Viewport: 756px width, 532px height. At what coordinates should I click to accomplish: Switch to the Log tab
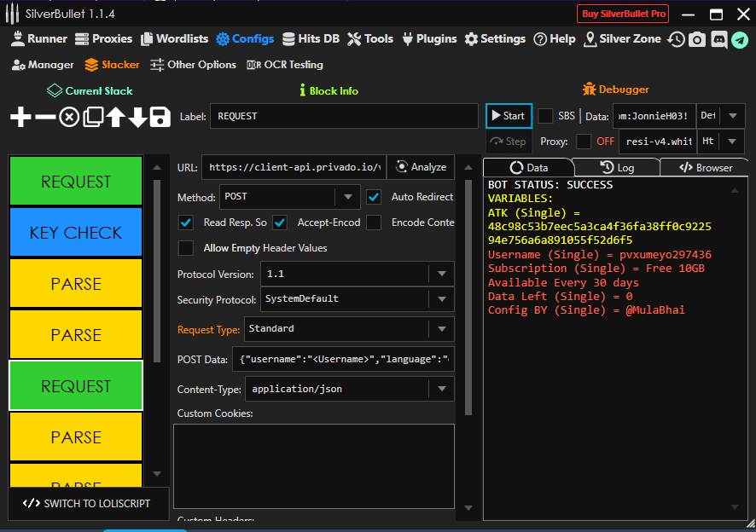[x=616, y=168]
